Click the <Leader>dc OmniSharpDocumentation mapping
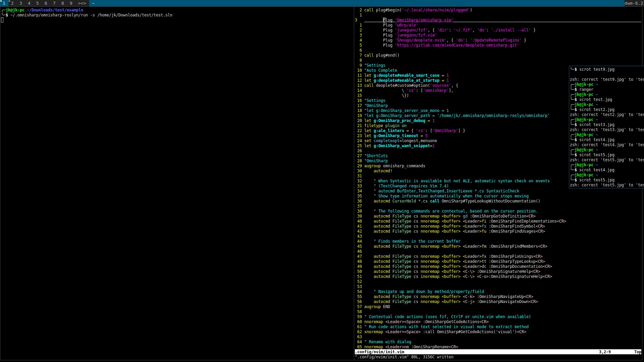The image size is (644, 362). pos(463,266)
